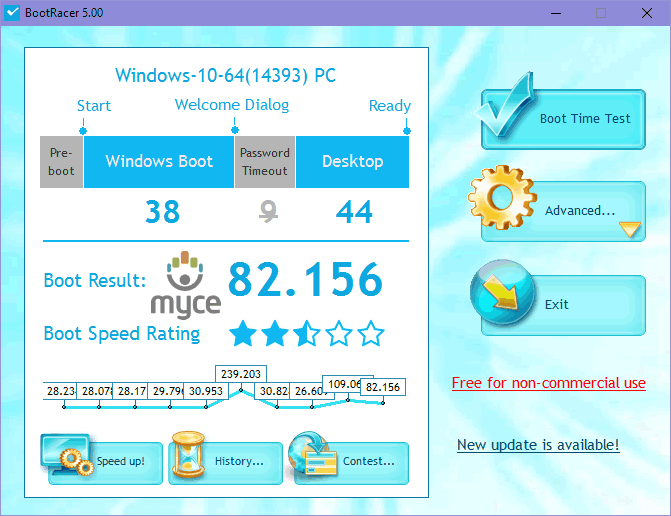
Task: Click the history label 28.17
Action: point(132,391)
